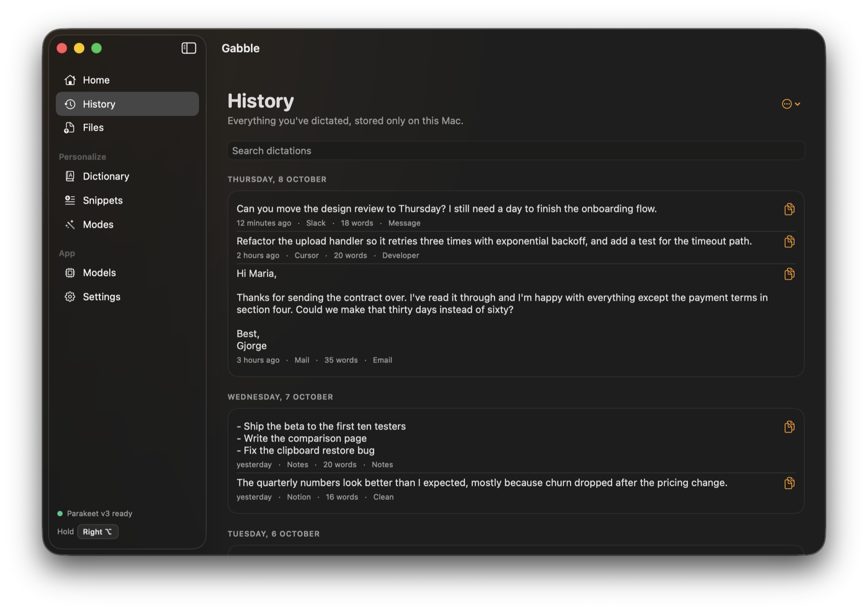This screenshot has height=611, width=868.
Task: Click the 'WEDNESDAY, 7 OCTOBER' header
Action: pos(281,397)
